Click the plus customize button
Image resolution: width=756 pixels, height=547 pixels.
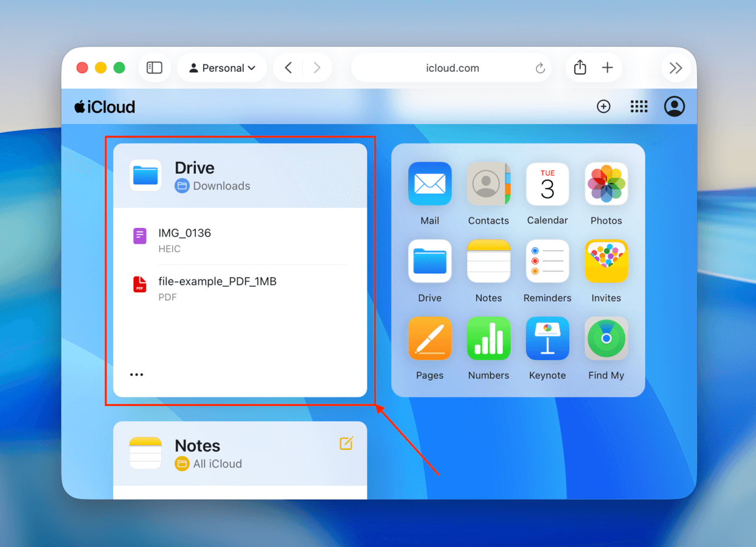(603, 106)
